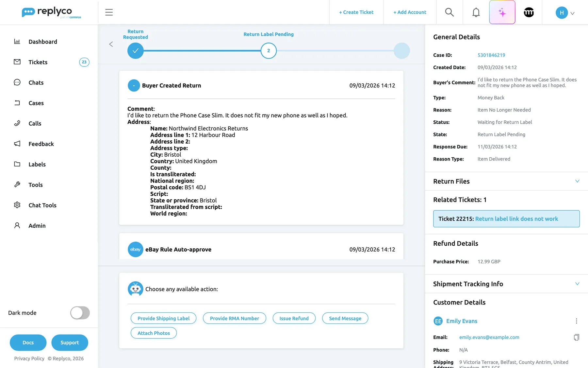Click Provide RMA Number button
The image size is (588, 368).
pyautogui.click(x=235, y=318)
